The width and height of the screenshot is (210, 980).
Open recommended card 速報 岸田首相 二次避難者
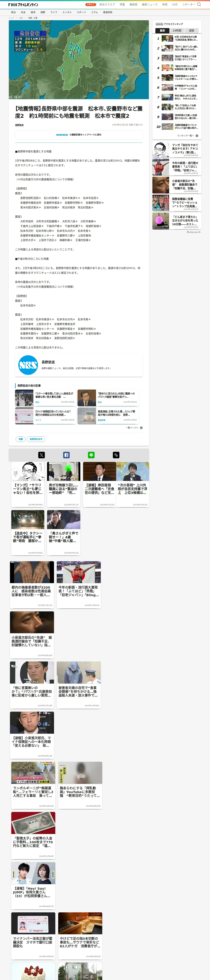tap(99, 484)
